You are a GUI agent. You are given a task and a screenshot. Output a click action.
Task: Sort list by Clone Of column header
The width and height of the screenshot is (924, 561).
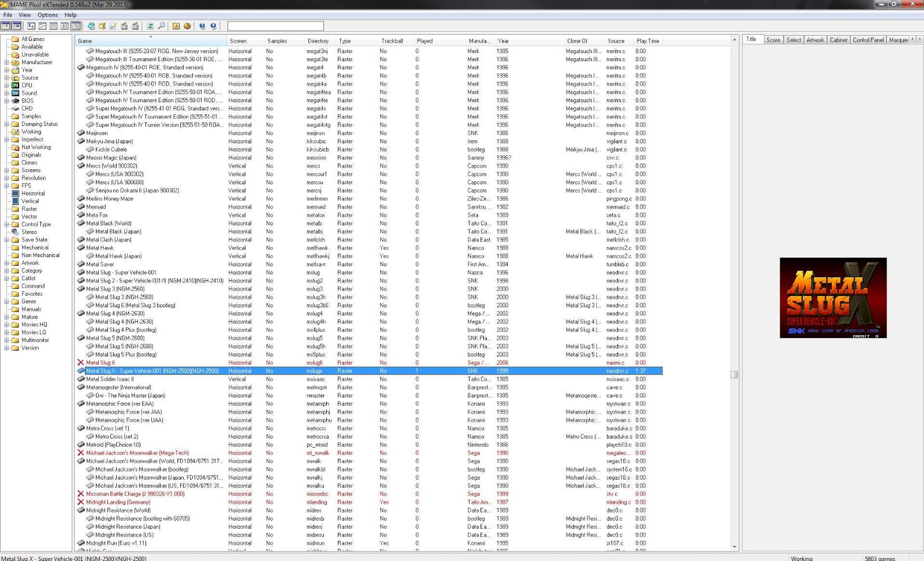coord(584,41)
